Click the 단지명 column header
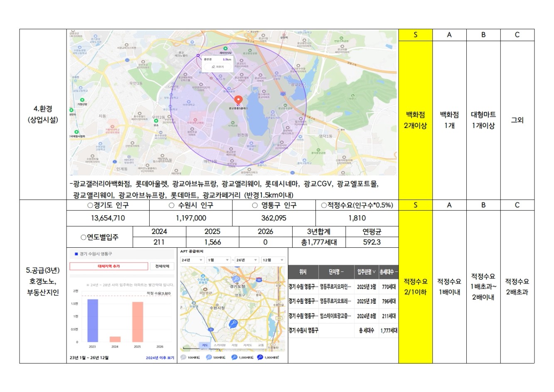This screenshot has height=392, width=554. (x=336, y=272)
